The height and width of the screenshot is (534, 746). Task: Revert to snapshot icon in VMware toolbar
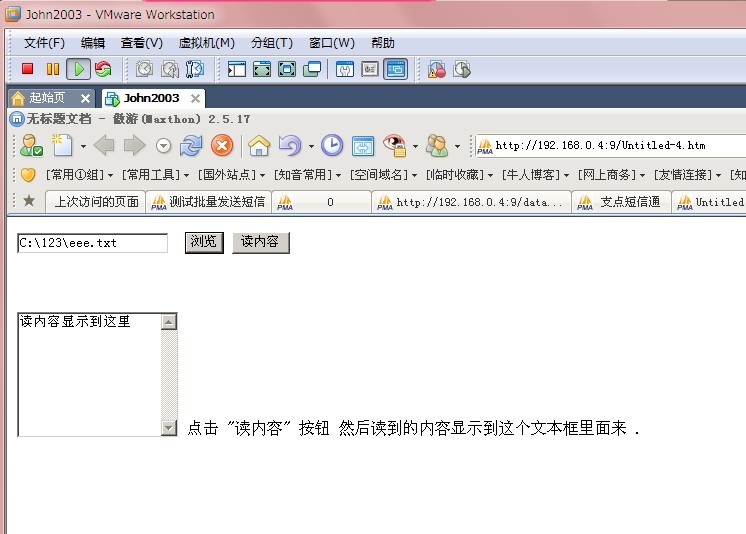pos(170,69)
